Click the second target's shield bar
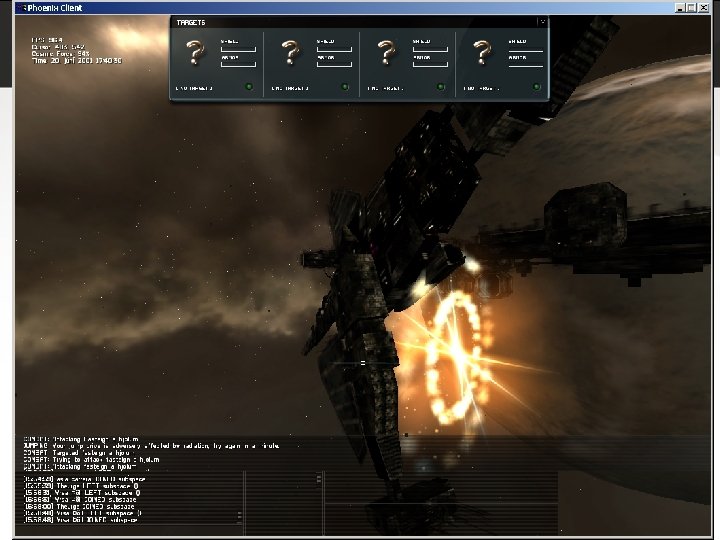Screen dimensions: 720x540 [334, 49]
